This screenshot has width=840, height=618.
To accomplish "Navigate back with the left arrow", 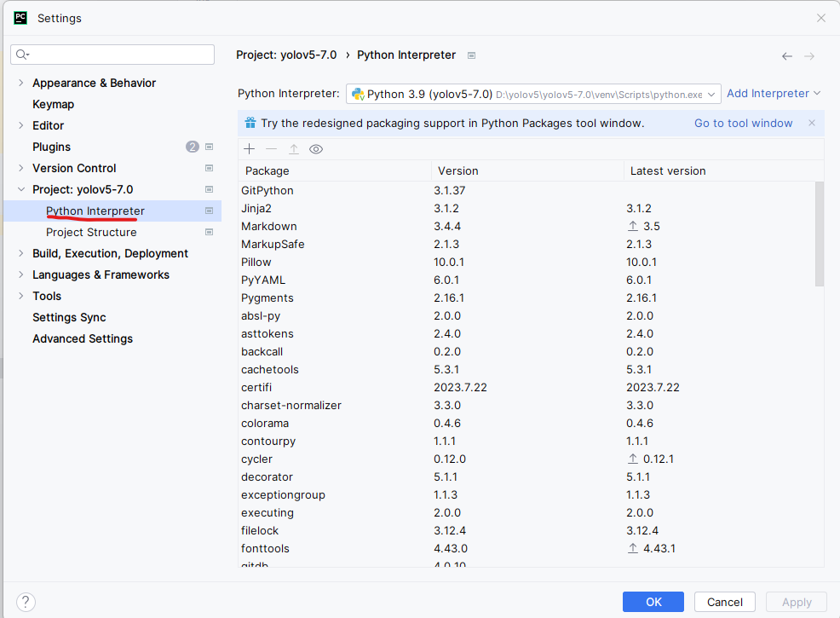I will [x=787, y=56].
